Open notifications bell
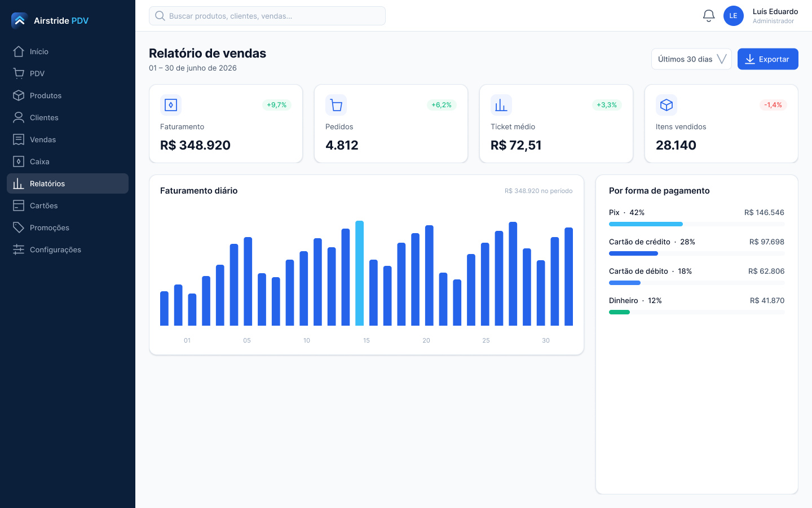 tap(709, 16)
